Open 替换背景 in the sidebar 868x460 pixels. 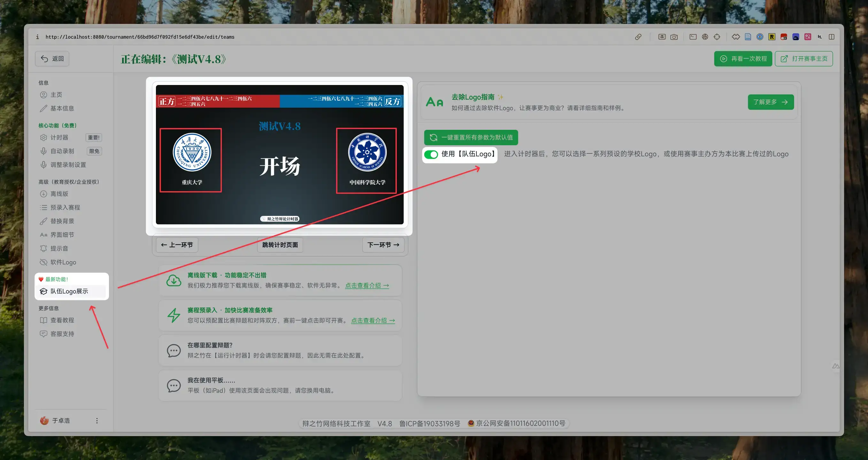tap(70, 221)
